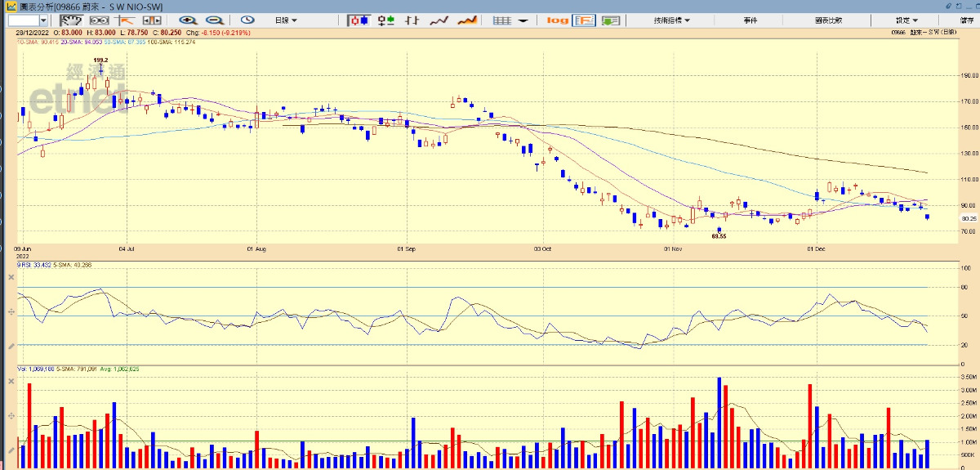The width and height of the screenshot is (980, 470).
Task: Select the area mountain chart type
Action: (467, 20)
